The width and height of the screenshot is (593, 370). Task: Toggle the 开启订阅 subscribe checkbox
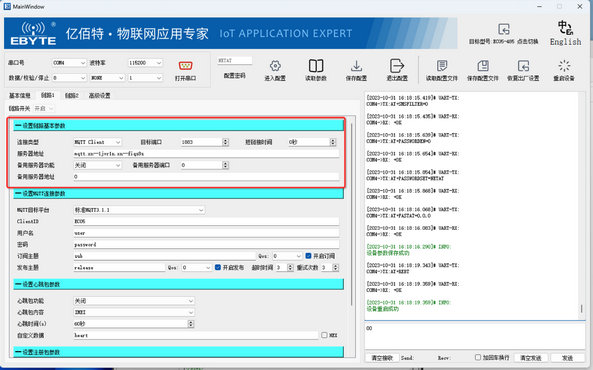308,256
